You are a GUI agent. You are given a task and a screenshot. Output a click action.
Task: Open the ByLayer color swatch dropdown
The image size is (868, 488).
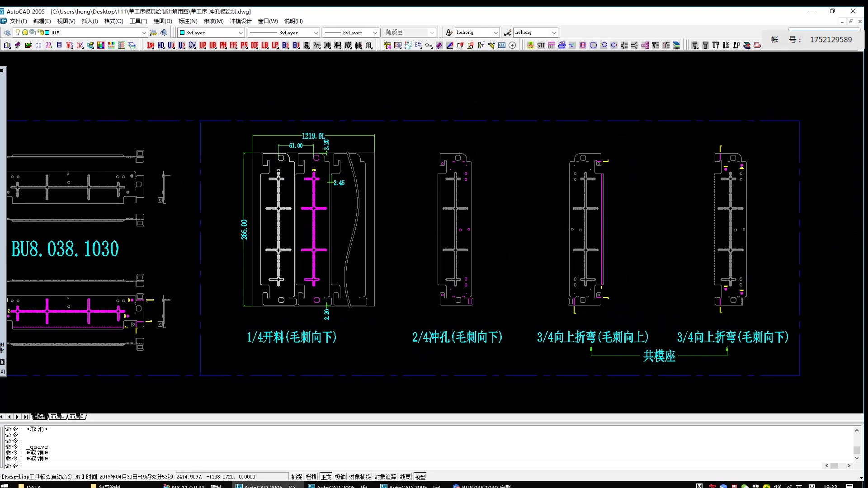[x=241, y=33]
